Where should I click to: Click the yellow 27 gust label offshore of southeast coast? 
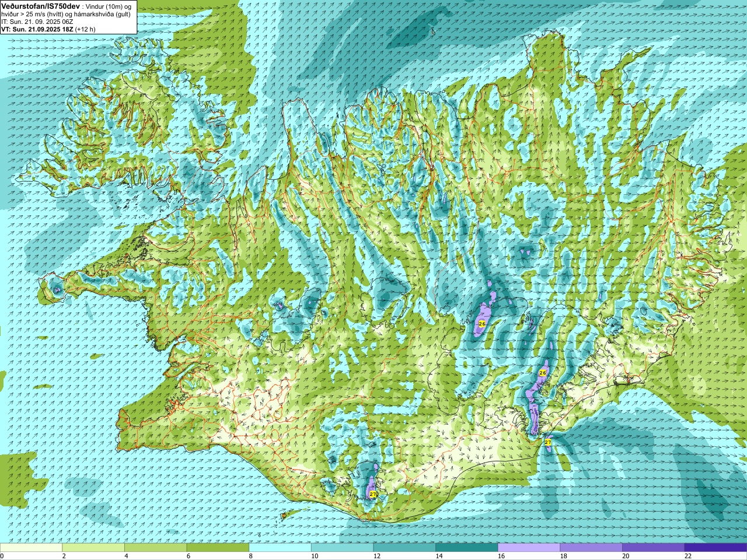[548, 443]
